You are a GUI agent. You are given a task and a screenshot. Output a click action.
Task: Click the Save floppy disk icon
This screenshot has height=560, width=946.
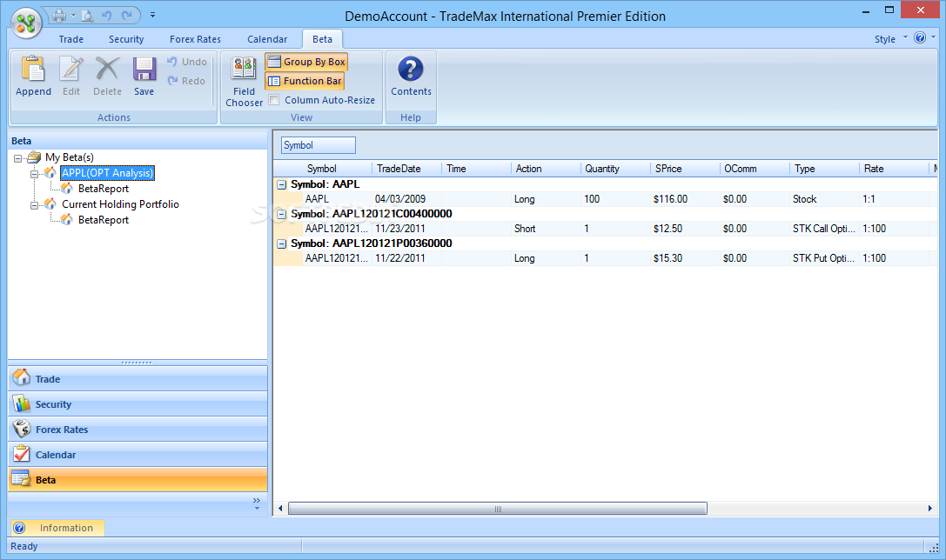pos(144,69)
